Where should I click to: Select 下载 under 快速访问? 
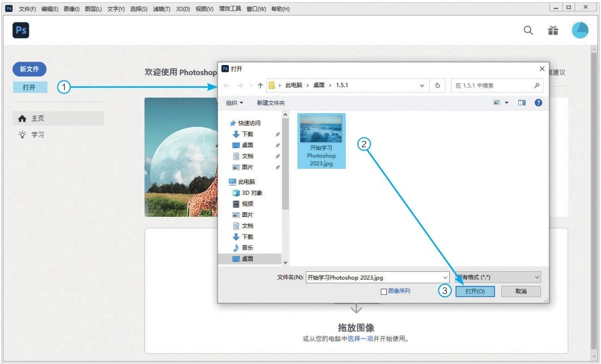click(243, 134)
